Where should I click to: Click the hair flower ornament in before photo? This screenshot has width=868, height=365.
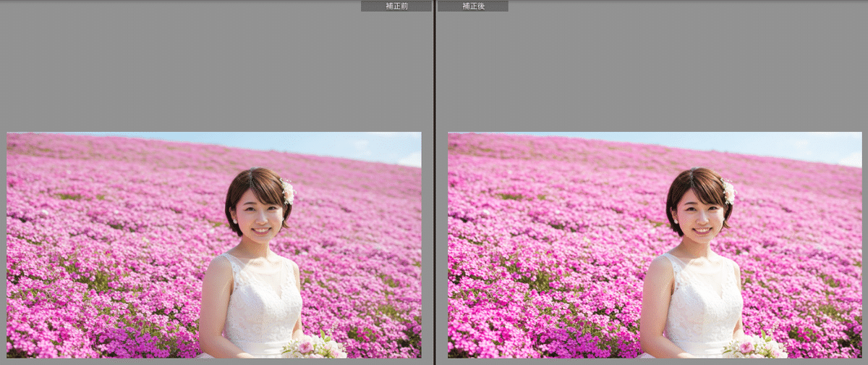[x=288, y=191]
